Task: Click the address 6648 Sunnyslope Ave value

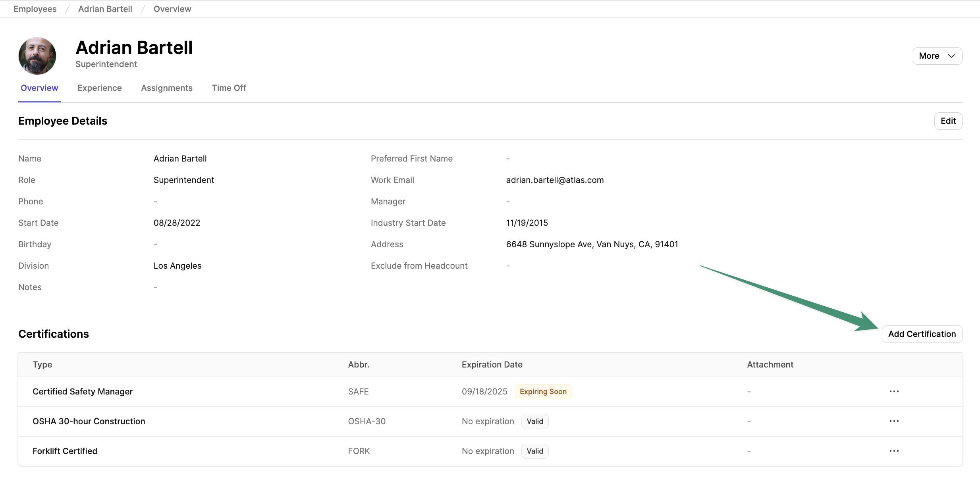Action: point(592,244)
